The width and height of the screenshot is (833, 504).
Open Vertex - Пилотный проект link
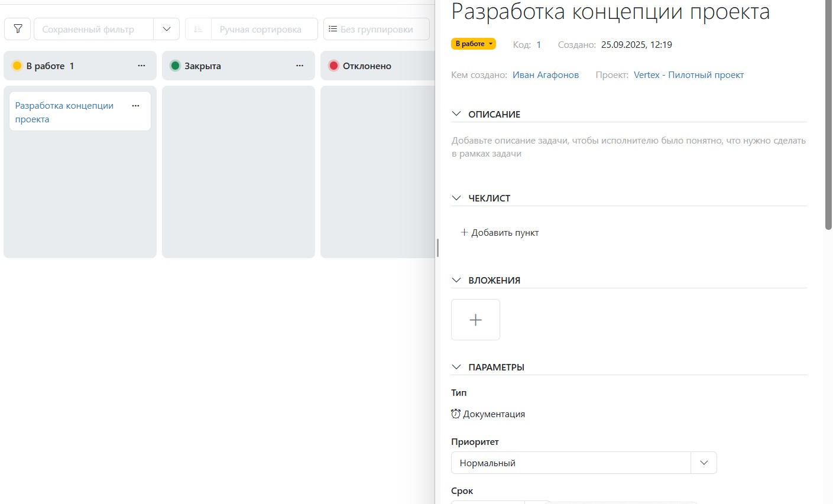pos(688,75)
